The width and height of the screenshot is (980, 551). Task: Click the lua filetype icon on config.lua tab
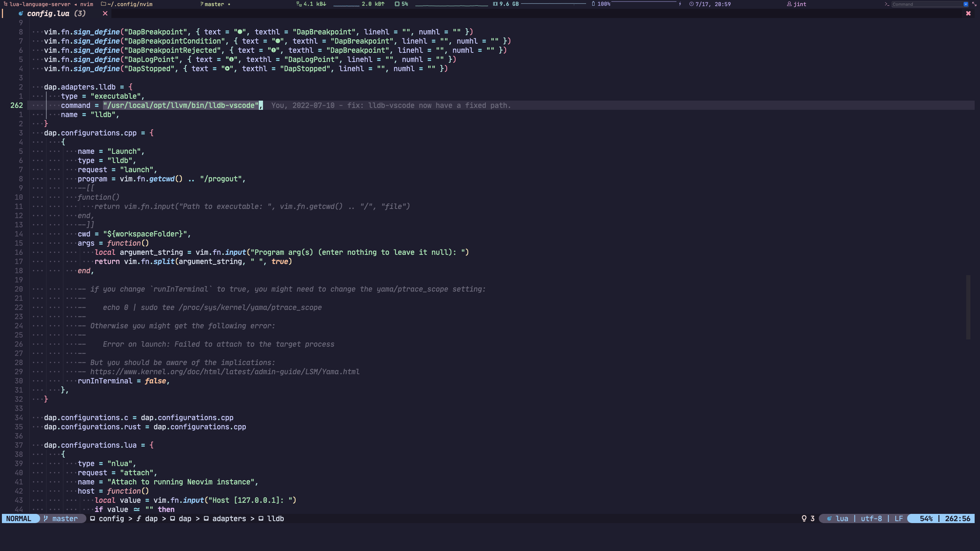[21, 13]
